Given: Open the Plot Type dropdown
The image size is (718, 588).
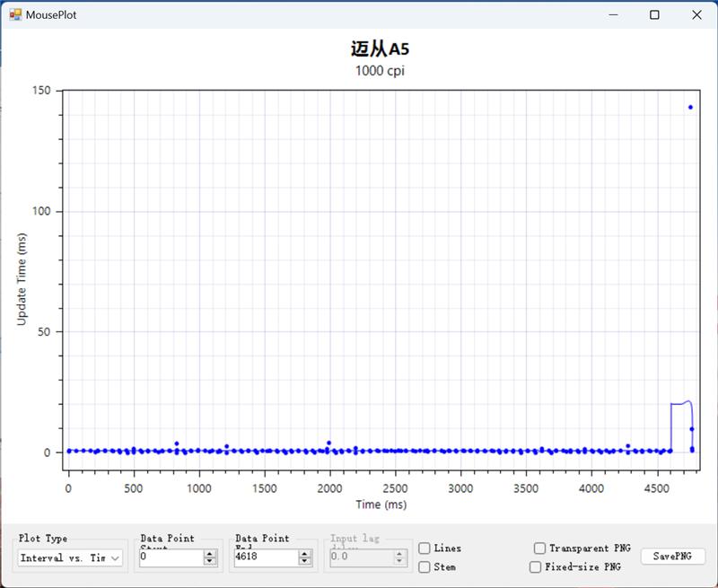Looking at the screenshot, I should coord(70,558).
